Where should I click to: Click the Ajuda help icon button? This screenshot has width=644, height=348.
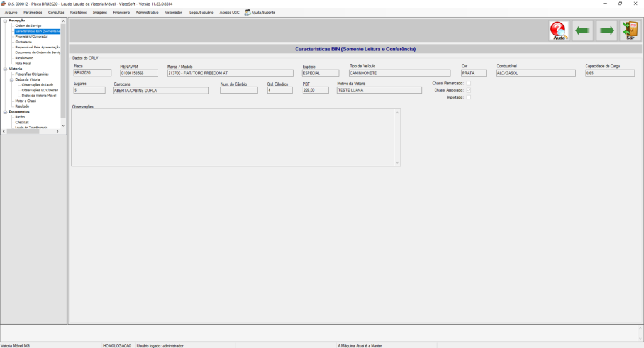point(558,31)
